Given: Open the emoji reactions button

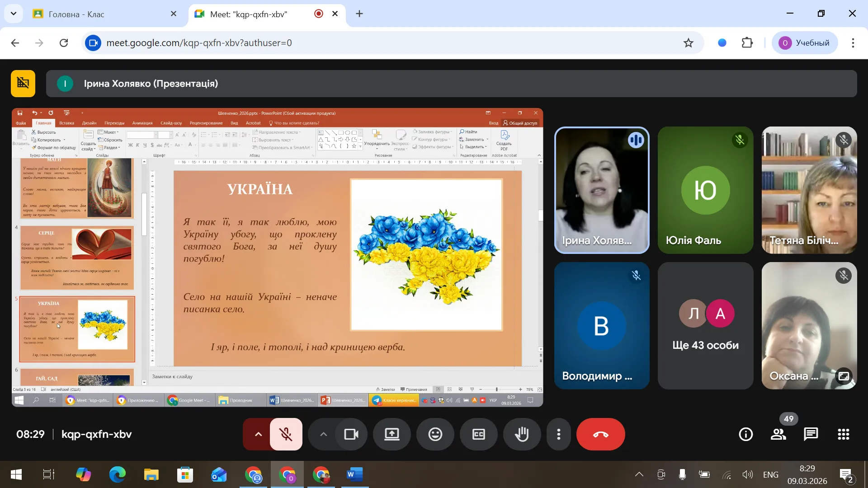Looking at the screenshot, I should [x=435, y=434].
